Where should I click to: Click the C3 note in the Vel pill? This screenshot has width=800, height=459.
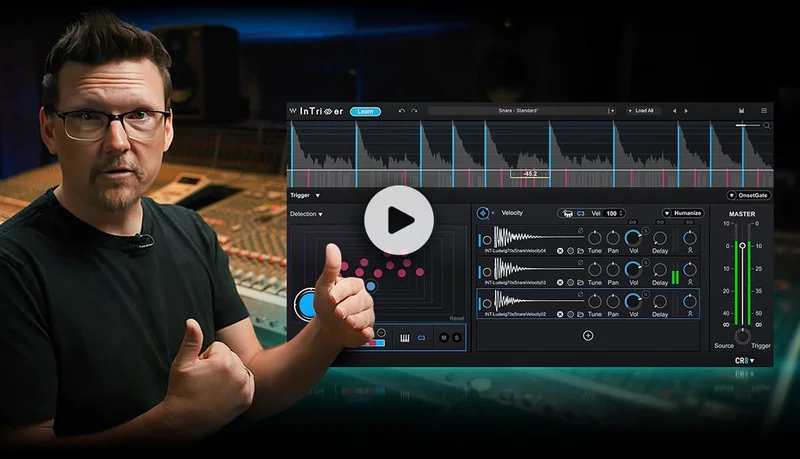(581, 213)
